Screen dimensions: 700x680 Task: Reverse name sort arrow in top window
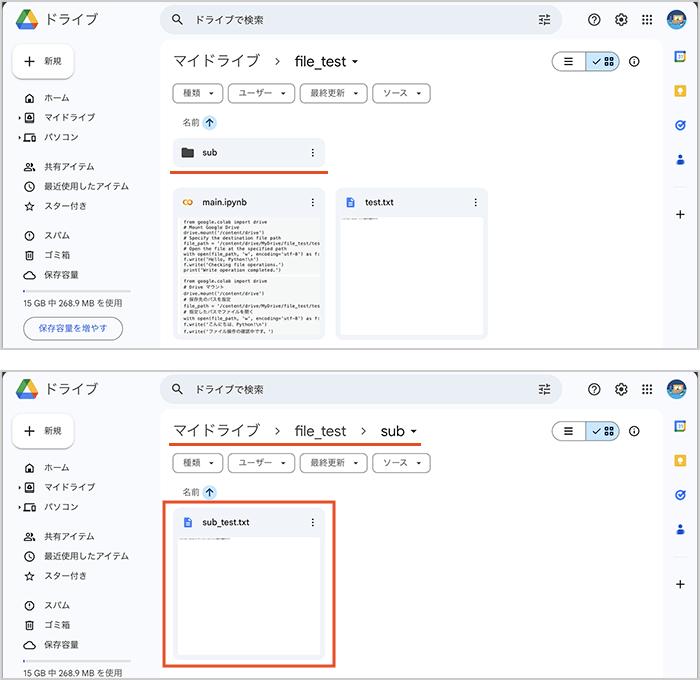pyautogui.click(x=209, y=122)
